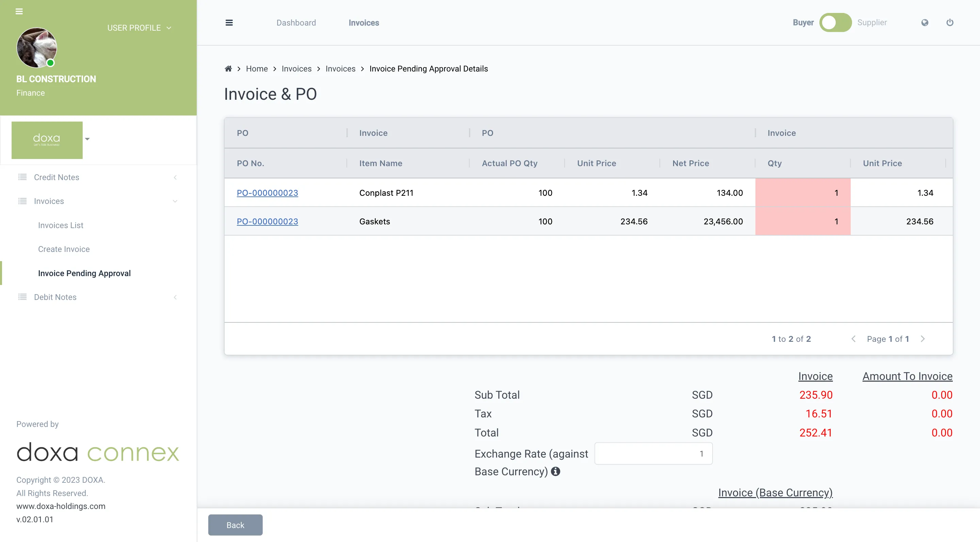
Task: Click the Credit Notes list icon
Action: coord(22,177)
